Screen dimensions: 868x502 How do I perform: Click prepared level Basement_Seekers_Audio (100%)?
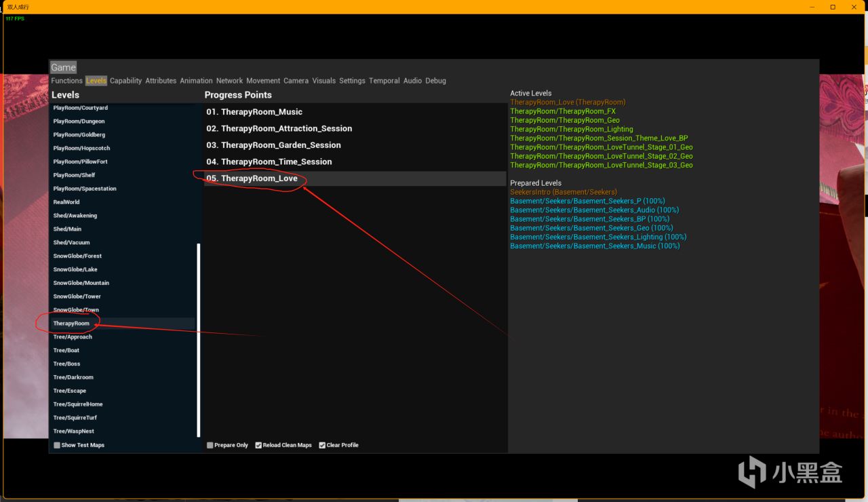click(595, 210)
